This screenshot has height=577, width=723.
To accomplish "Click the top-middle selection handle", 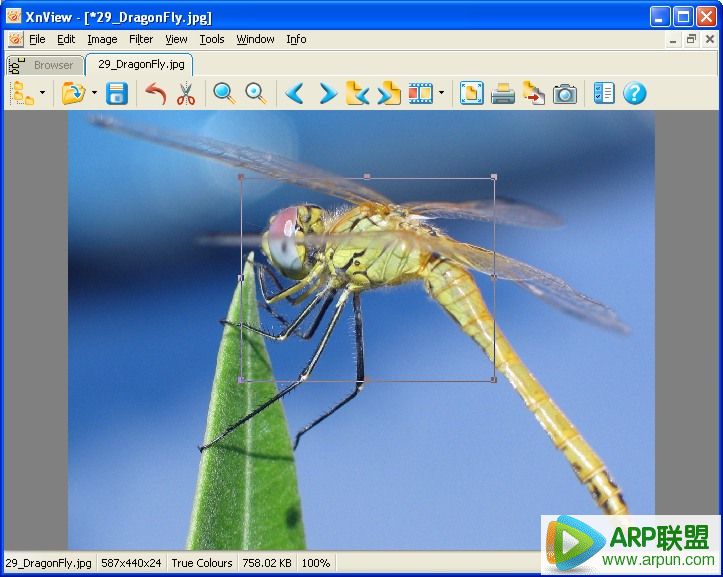I will (x=367, y=177).
